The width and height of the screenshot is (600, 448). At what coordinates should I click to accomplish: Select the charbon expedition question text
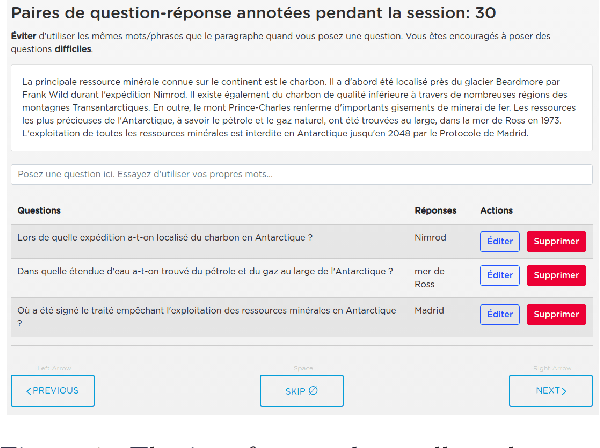coord(165,238)
